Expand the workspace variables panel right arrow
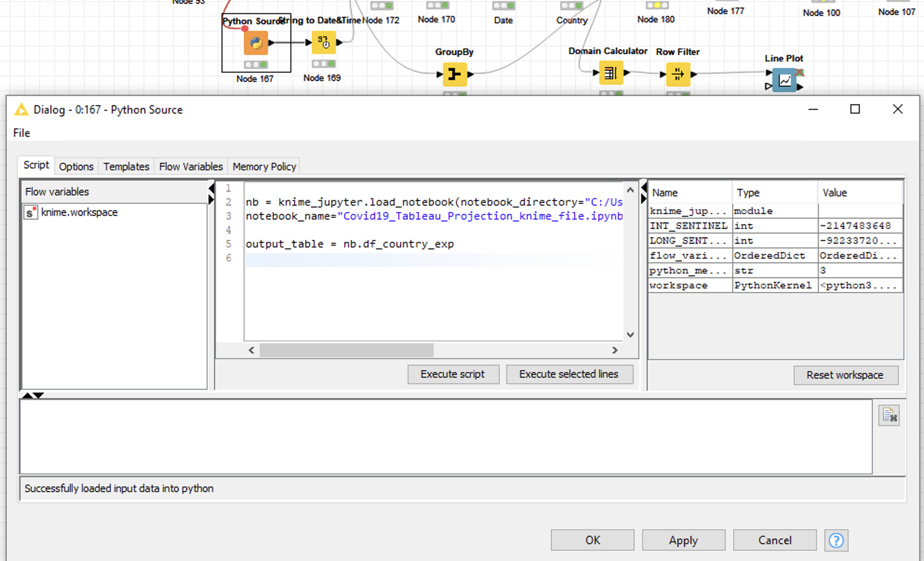Viewport: 924px width, 561px height. (x=644, y=199)
